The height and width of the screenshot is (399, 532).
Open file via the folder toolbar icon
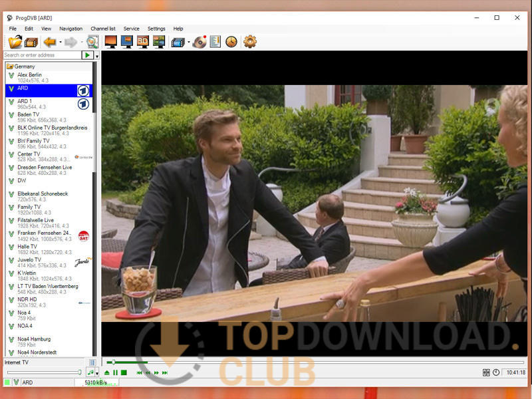15,42
